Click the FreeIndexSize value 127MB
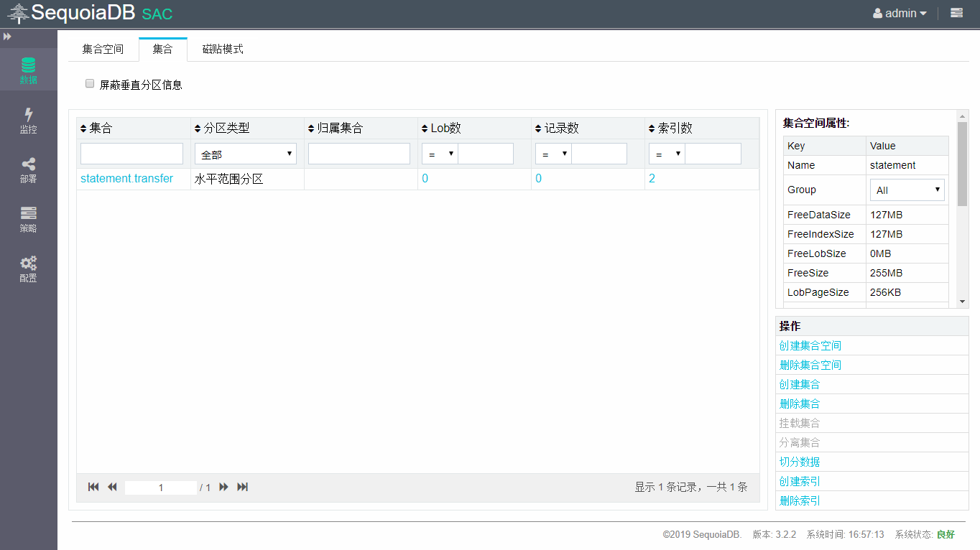This screenshot has width=980, height=550. [886, 234]
